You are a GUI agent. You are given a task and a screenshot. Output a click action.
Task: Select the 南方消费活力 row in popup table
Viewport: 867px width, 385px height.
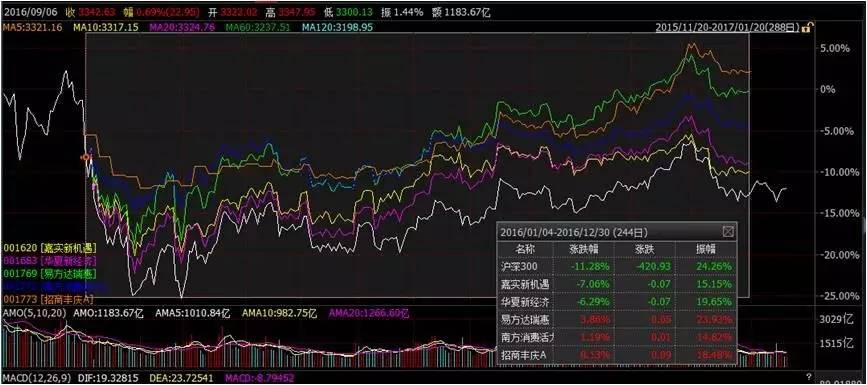617,337
